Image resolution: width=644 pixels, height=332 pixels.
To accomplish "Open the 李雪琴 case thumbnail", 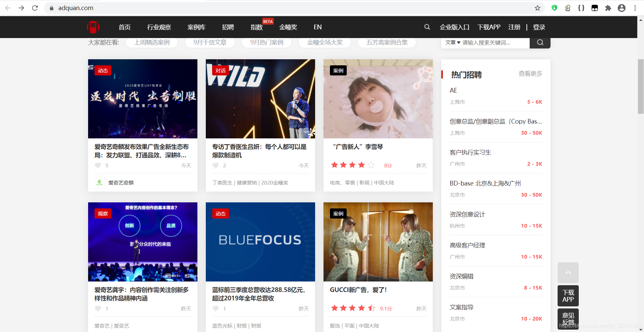I will click(378, 99).
